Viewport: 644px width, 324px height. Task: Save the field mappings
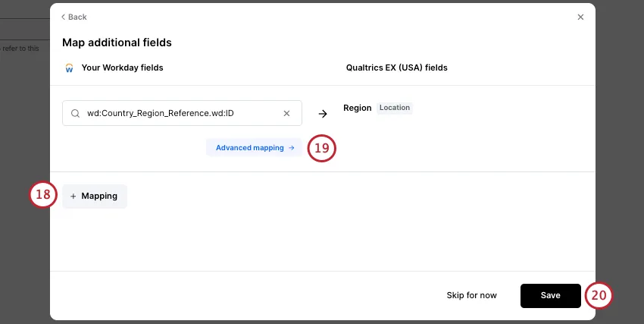click(550, 295)
